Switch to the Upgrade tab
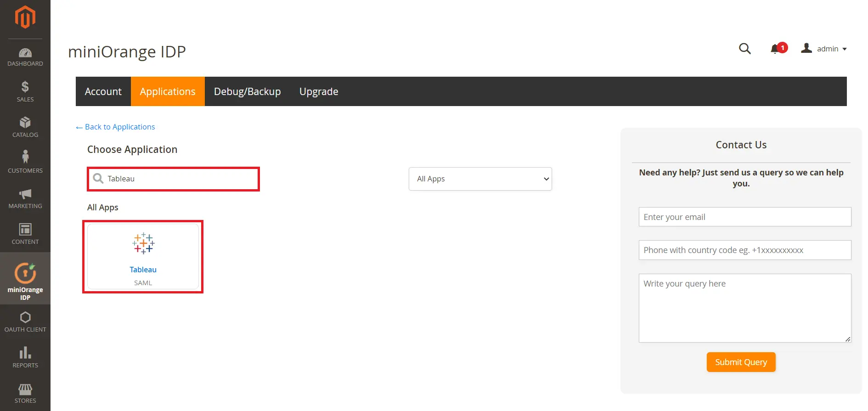The image size is (868, 411). pyautogui.click(x=319, y=91)
